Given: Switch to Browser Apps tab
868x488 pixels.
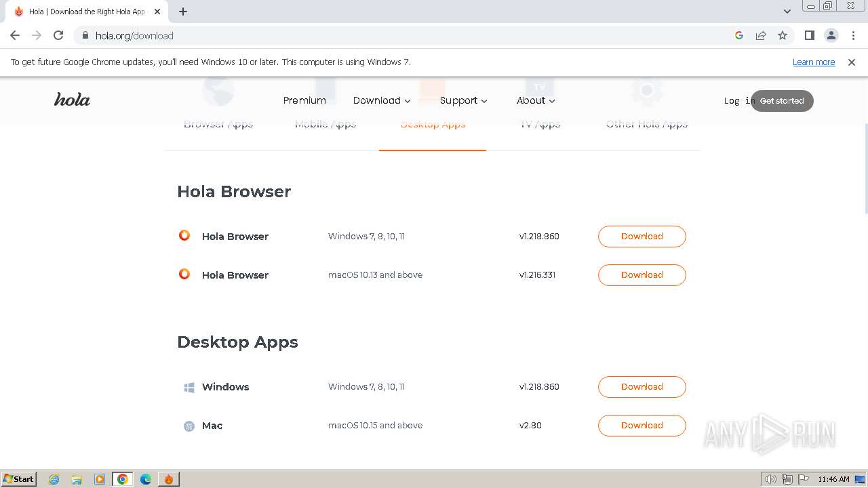Looking at the screenshot, I should tap(218, 124).
